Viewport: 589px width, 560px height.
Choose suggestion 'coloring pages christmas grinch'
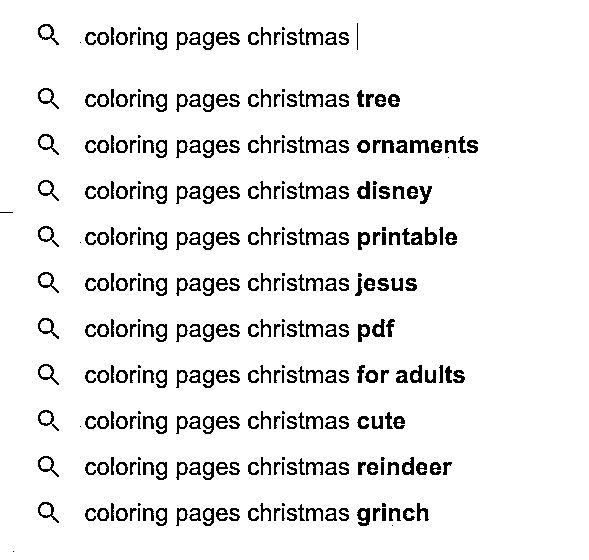[257, 513]
